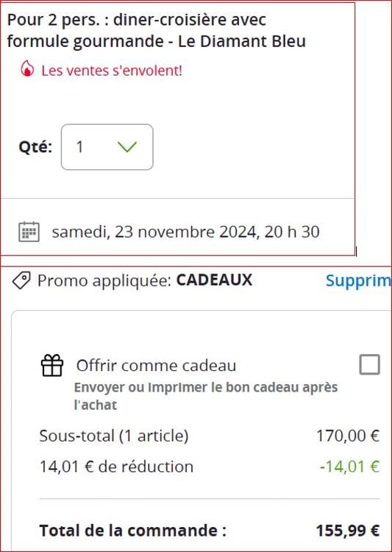Click the calendar icon next to the date
The image size is (392, 552).
pyautogui.click(x=29, y=232)
